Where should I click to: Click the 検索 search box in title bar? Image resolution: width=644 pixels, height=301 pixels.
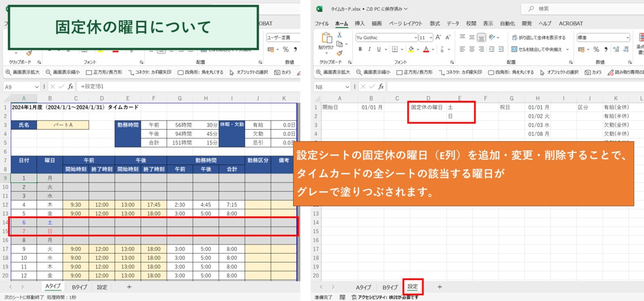(583, 8)
